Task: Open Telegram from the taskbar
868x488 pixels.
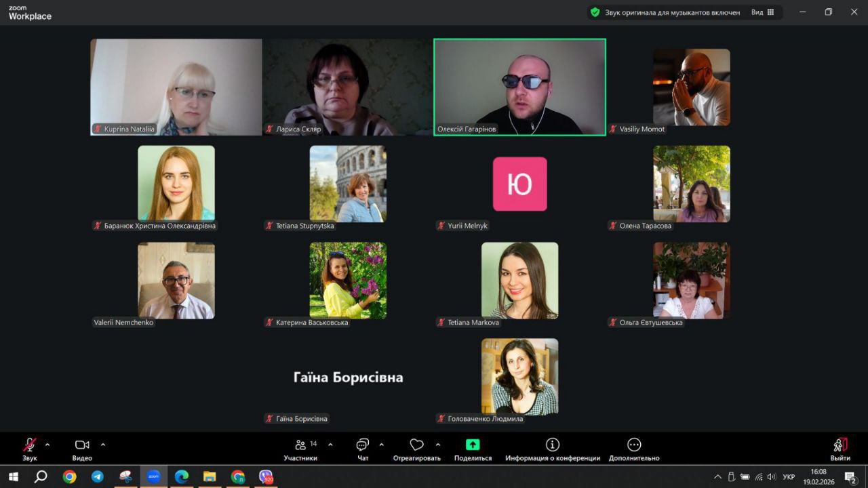Action: (x=98, y=476)
